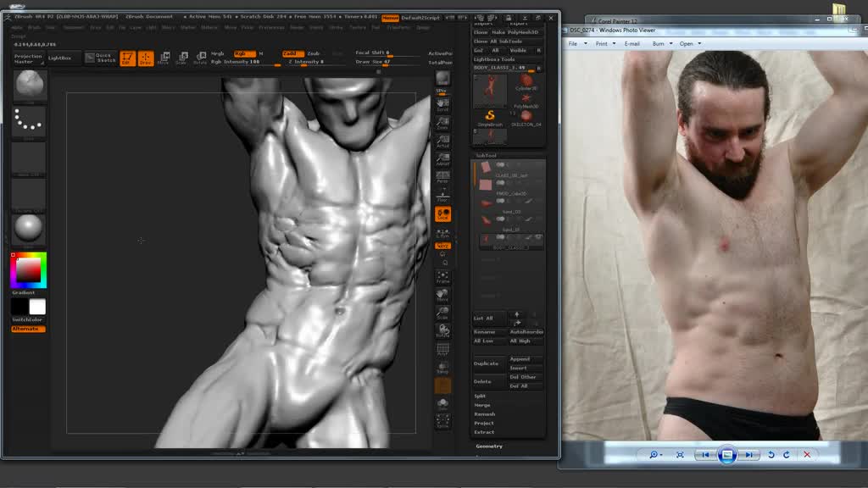Adjust the Draw Size slider
Image resolution: width=868 pixels, height=488 pixels.
pyautogui.click(x=387, y=62)
